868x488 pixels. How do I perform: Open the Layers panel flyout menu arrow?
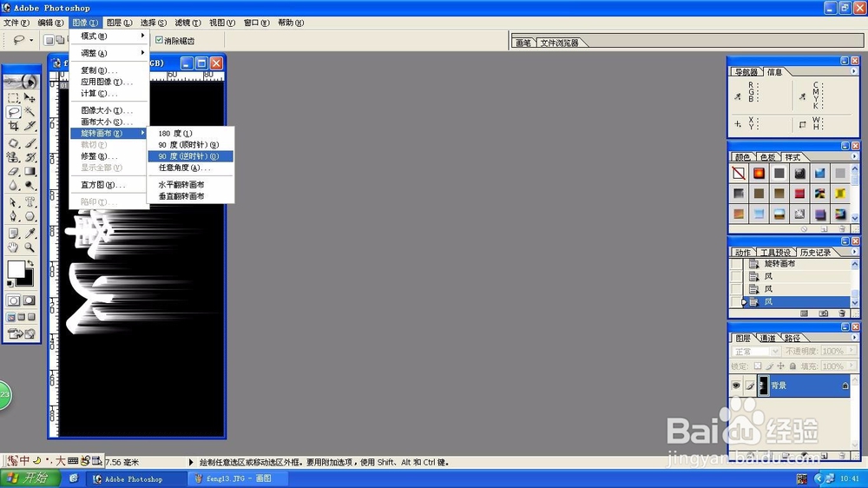853,337
